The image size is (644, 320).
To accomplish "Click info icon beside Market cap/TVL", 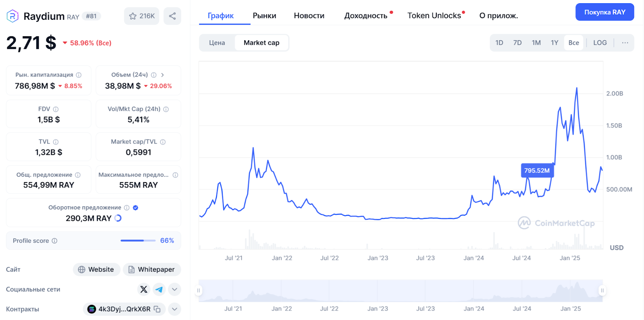I will pyautogui.click(x=163, y=142).
